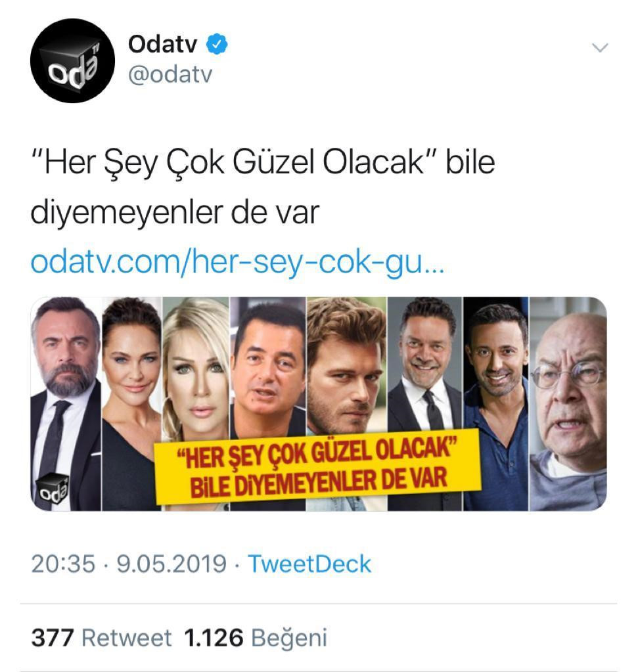
Task: Open the yellow headline banner in the image
Action: pyautogui.click(x=318, y=466)
